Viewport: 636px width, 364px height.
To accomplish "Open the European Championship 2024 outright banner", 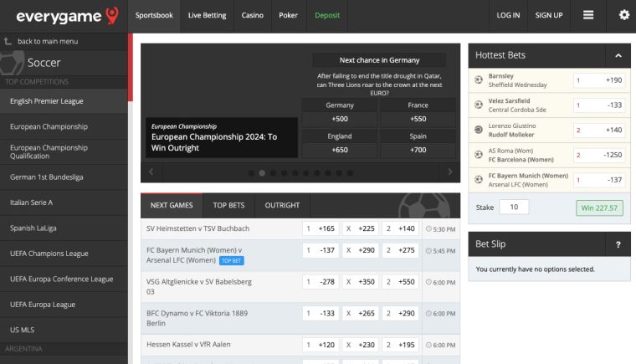I will 222,137.
